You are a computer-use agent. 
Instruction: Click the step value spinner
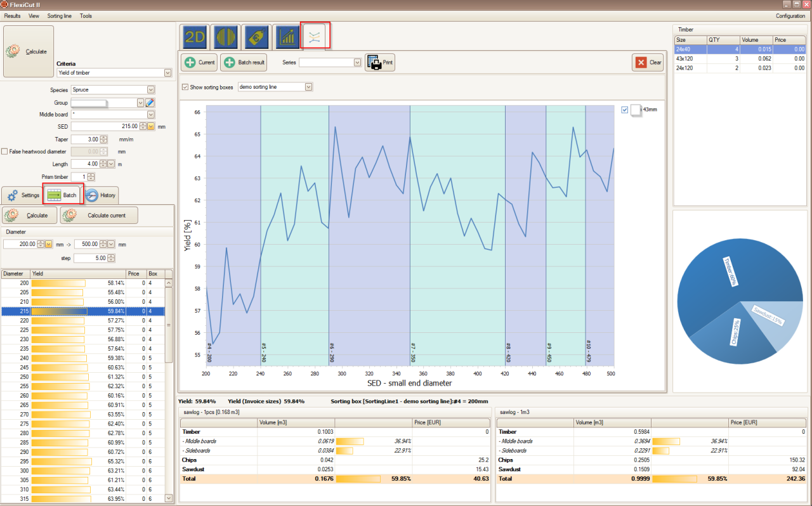[x=112, y=258]
